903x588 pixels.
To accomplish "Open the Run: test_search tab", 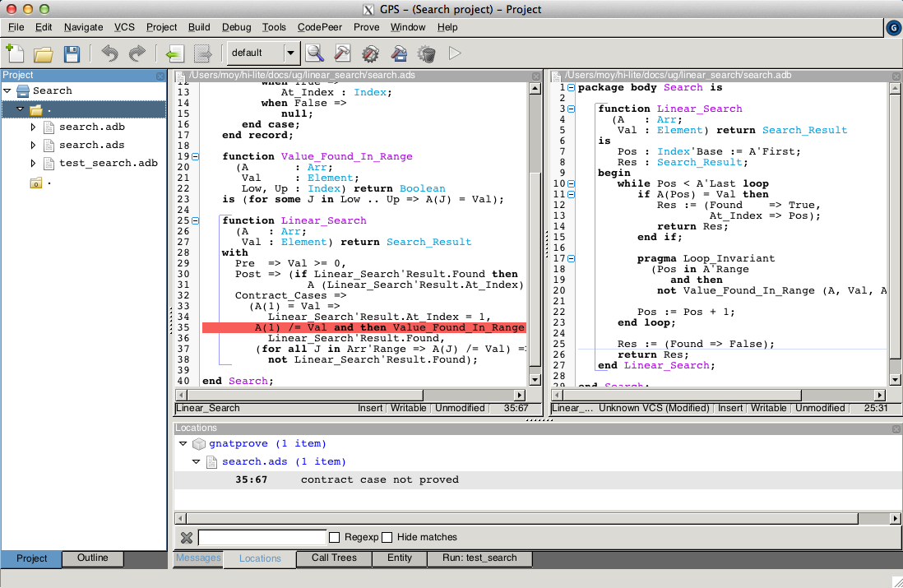I will pos(479,558).
